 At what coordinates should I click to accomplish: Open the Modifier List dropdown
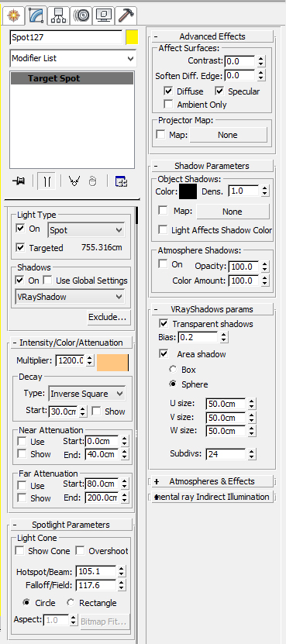(73, 58)
